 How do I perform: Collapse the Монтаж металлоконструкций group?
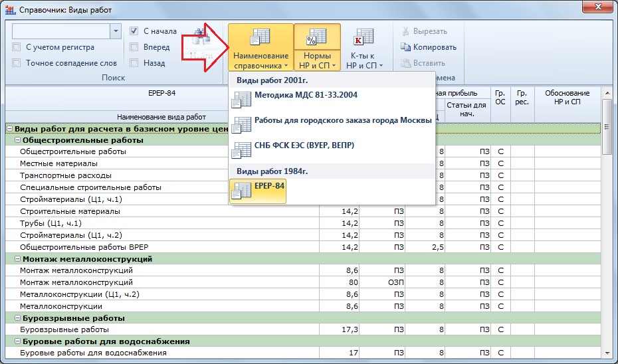[17, 259]
